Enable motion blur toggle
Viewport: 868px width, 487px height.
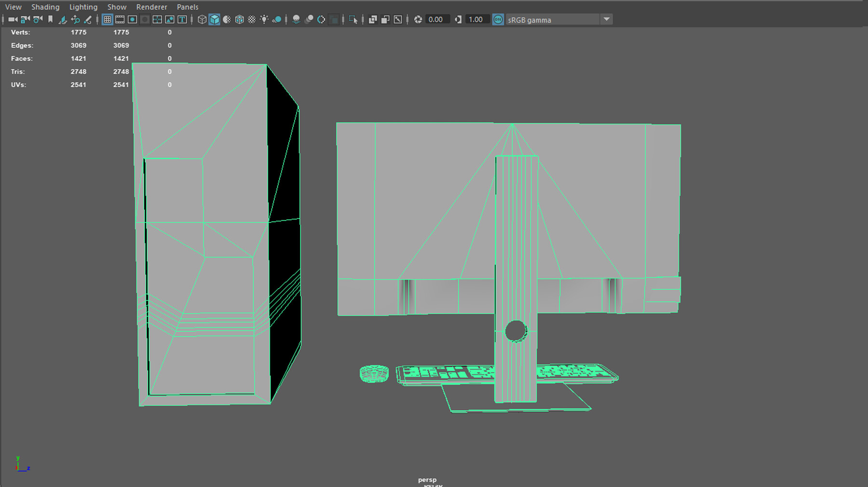(310, 19)
